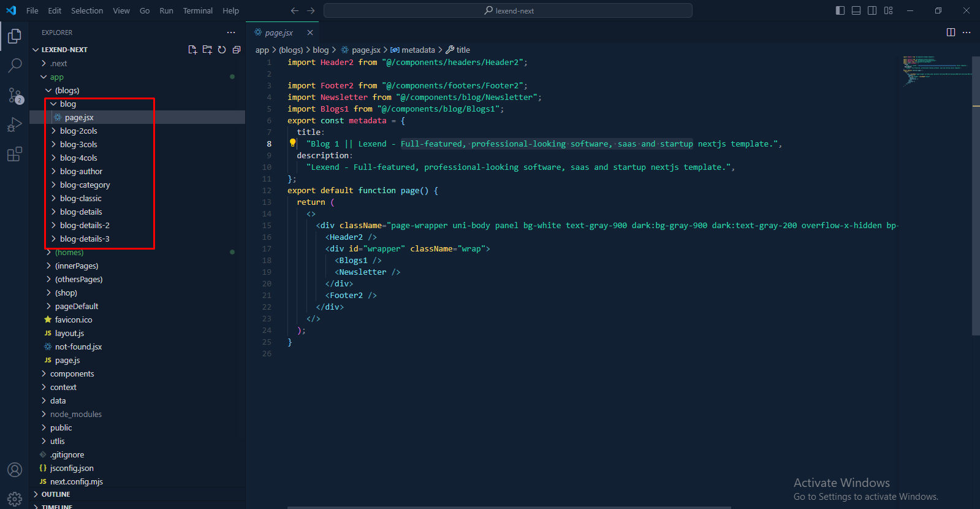This screenshot has height=509, width=980.
Task: Toggle the secondary side bar visibility
Action: click(x=872, y=10)
